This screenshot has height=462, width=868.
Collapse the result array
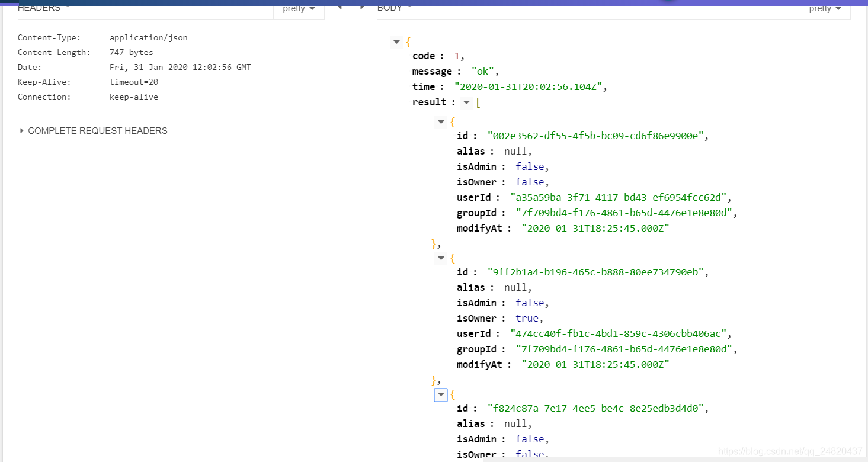click(467, 102)
